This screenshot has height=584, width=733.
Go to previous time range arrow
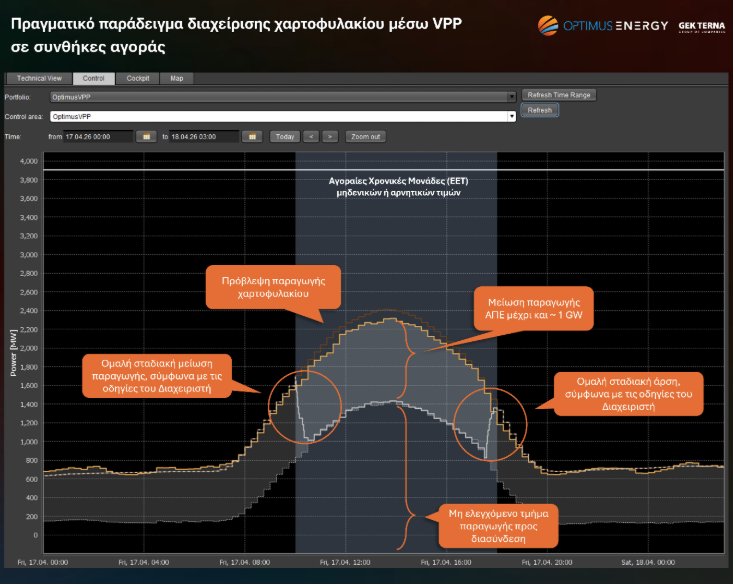point(311,137)
